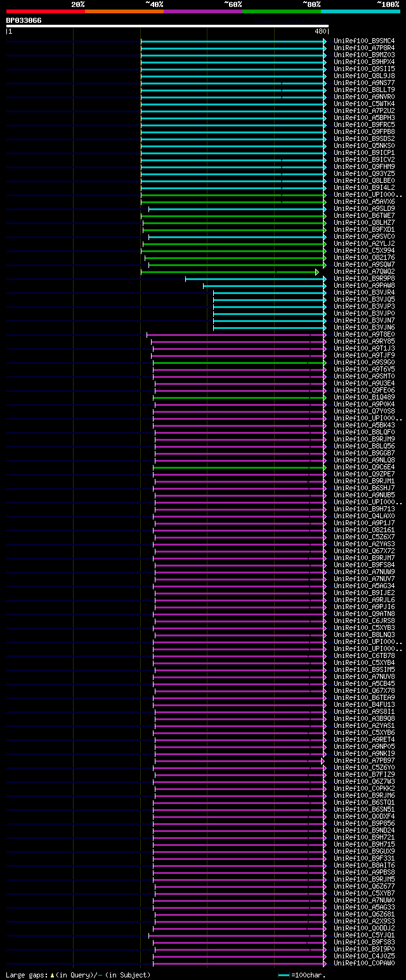The width and height of the screenshot is (406, 980).
Task: Click the purple alignment bar for UniRef100_A9RY85
Action: click(x=237, y=342)
